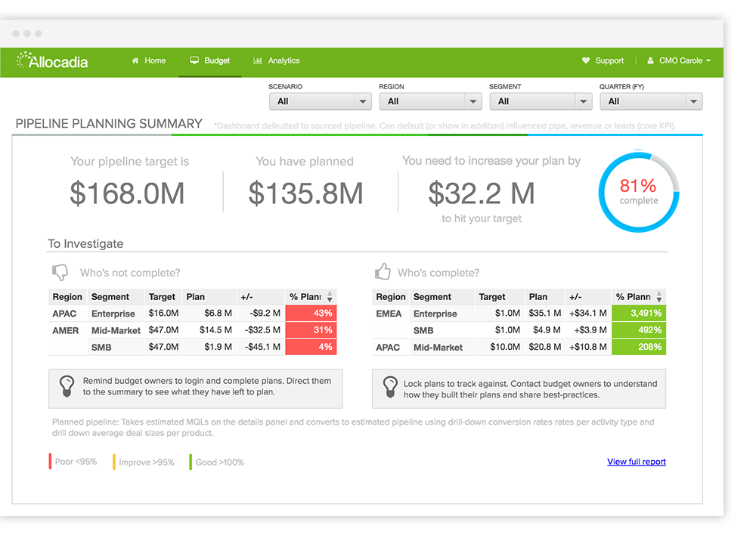Click the $135.8M planned value
Image resolution: width=756 pixels, height=538 pixels.
pyautogui.click(x=305, y=193)
